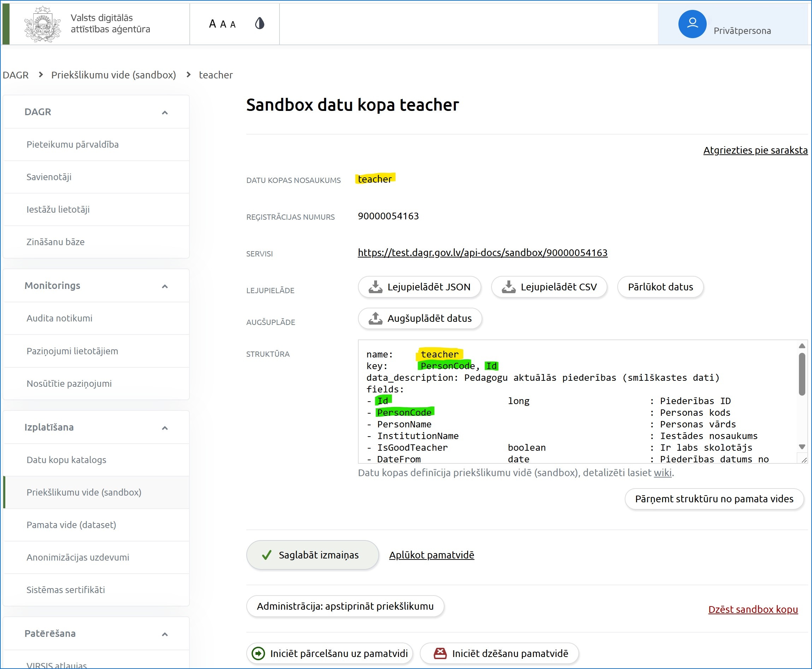This screenshot has height=669, width=812.
Task: Click Iniciēt dzēšanu pamatvidē button
Action: (499, 653)
